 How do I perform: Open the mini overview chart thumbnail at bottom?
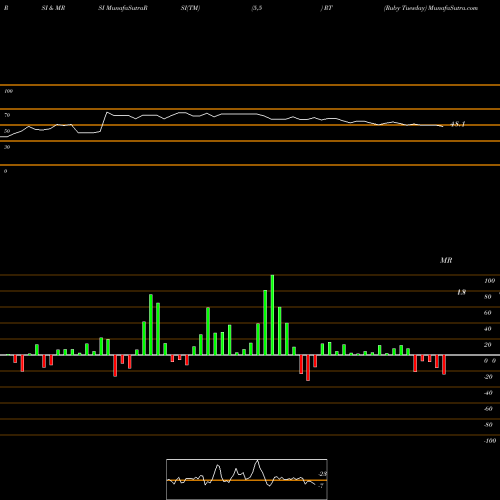pos(247,479)
